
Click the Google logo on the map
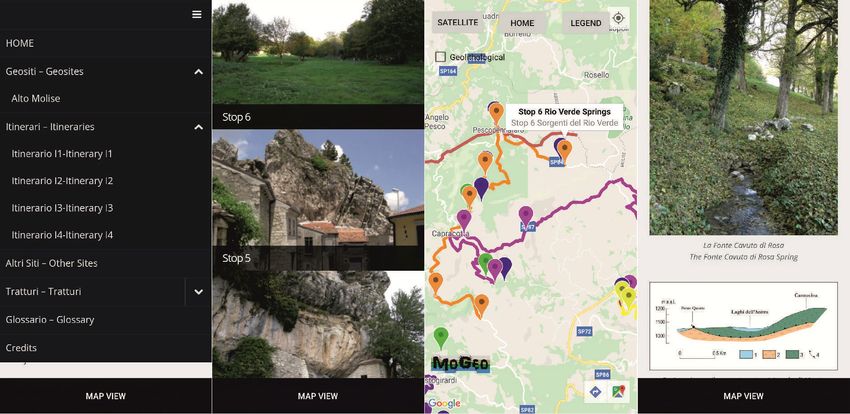(444, 404)
